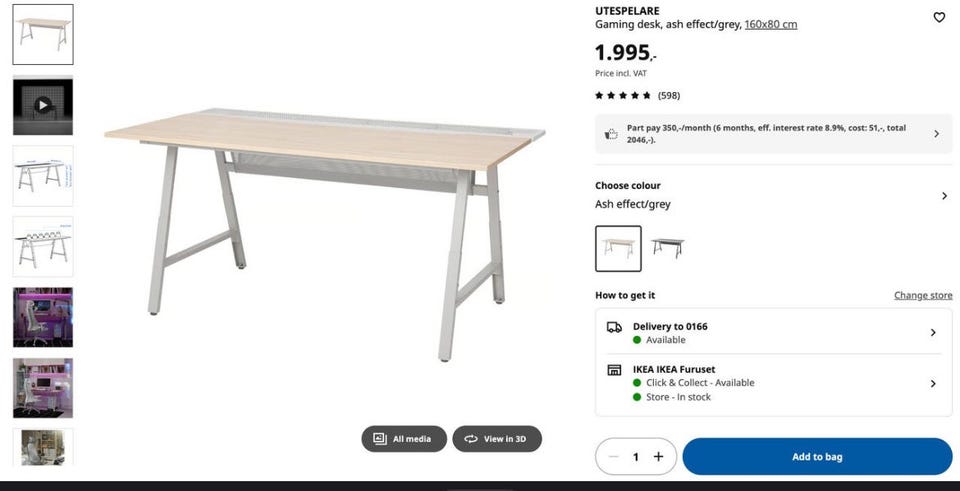Viewport: 960px width, 491px height.
Task: Click the plus icon to increase quantity
Action: point(658,457)
